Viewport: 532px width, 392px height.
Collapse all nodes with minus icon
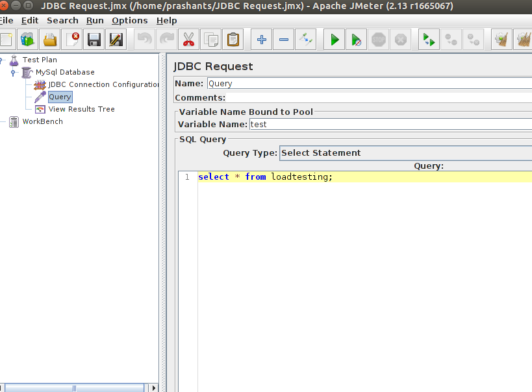click(x=284, y=40)
